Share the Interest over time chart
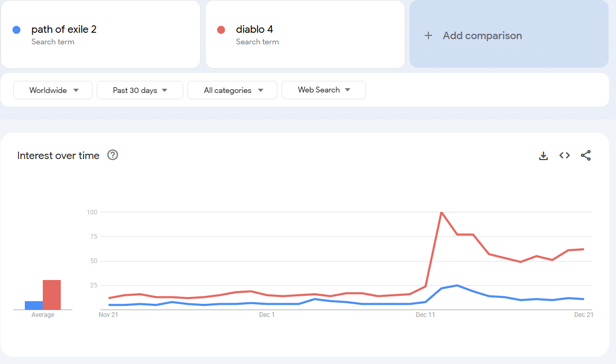616x364 pixels. click(x=586, y=155)
